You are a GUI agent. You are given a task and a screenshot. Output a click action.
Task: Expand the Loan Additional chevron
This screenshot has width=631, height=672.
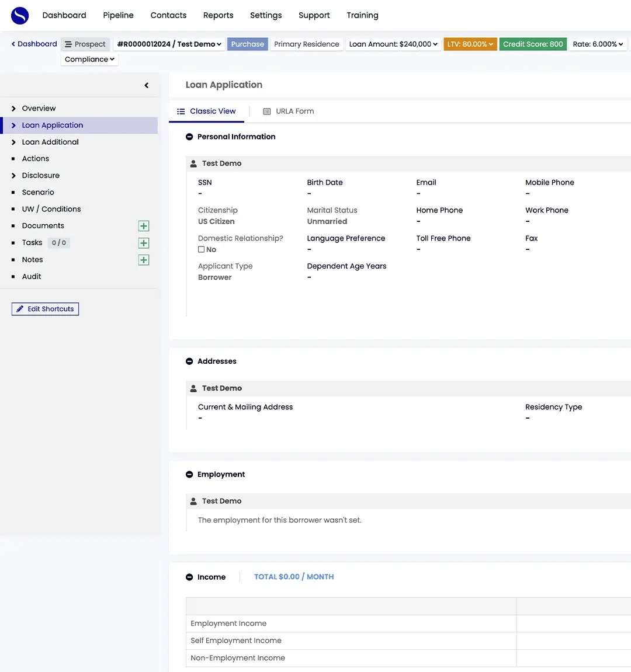pyautogui.click(x=13, y=142)
